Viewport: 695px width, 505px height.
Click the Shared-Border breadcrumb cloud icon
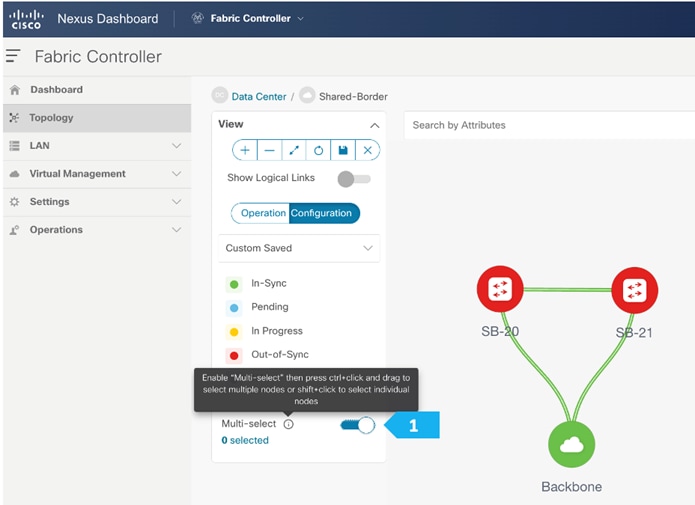click(x=307, y=95)
